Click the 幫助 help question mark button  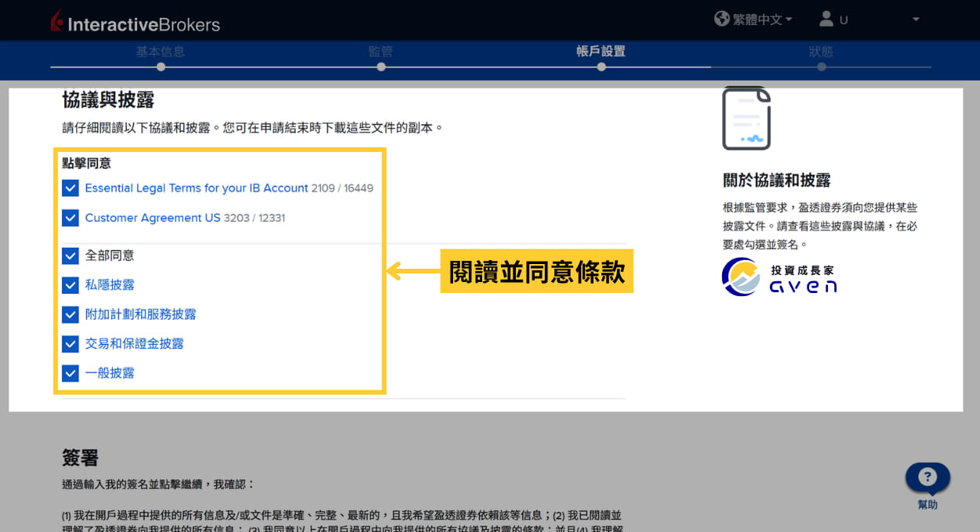[x=927, y=478]
